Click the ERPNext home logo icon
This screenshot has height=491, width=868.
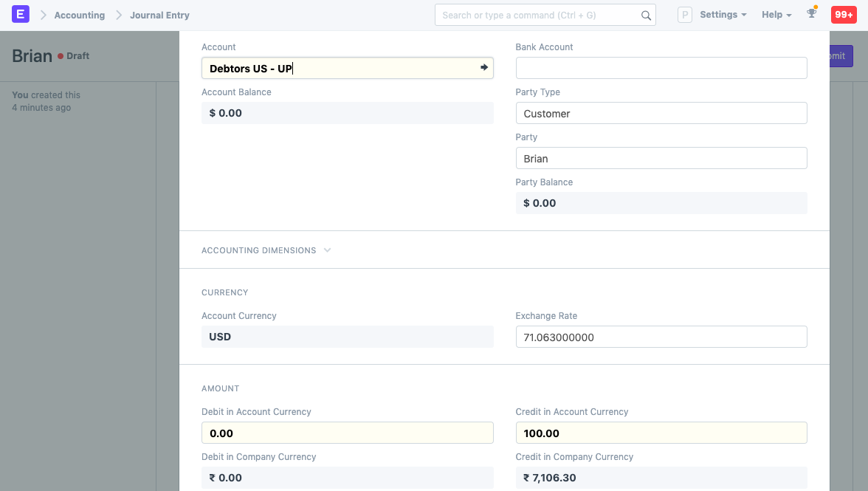coord(21,15)
